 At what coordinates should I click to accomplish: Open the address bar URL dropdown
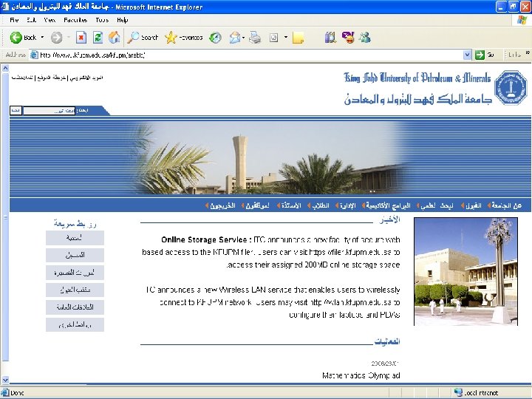pos(467,55)
